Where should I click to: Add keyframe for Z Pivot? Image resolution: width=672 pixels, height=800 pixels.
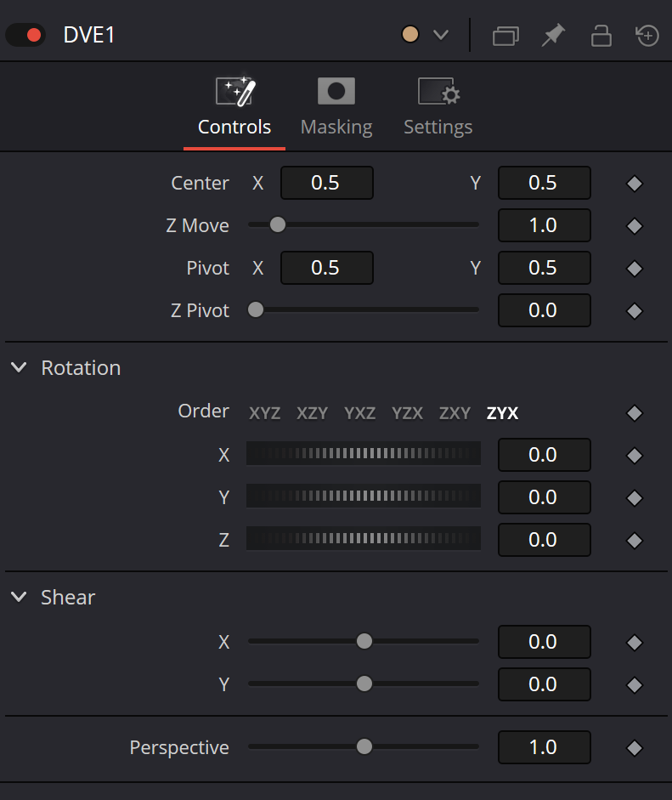click(x=635, y=310)
